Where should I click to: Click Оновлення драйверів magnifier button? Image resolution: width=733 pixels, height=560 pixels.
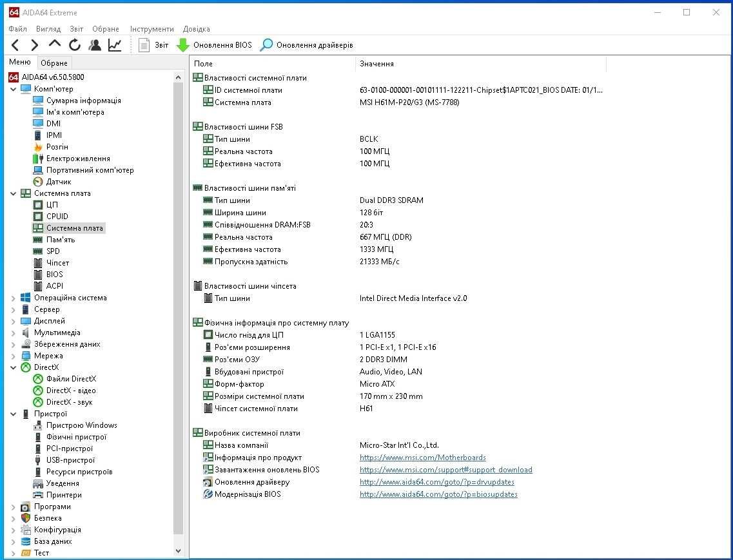tap(307, 45)
